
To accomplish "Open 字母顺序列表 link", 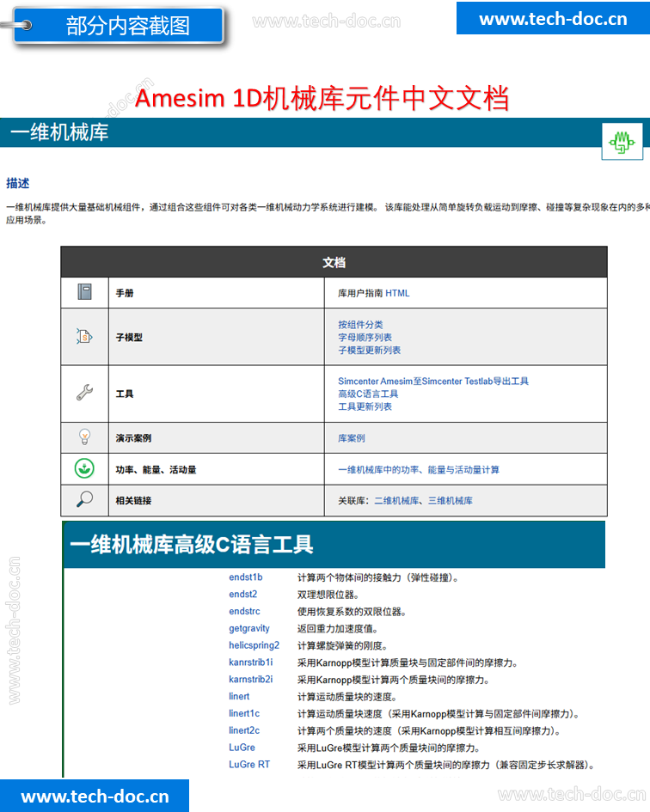I will click(x=365, y=337).
